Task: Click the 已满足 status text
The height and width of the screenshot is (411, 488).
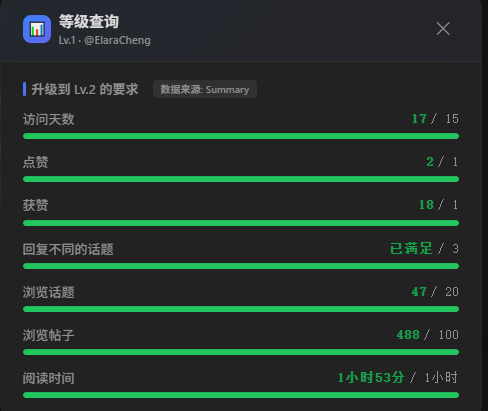Action: click(411, 248)
